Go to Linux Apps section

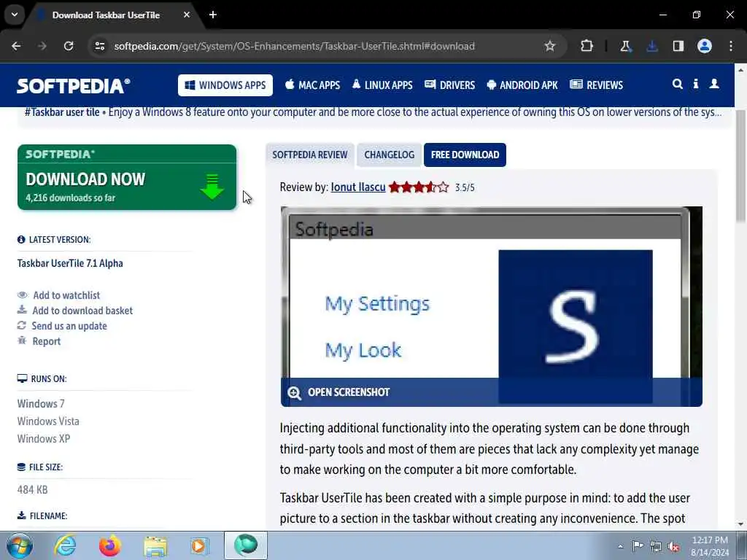click(x=382, y=85)
